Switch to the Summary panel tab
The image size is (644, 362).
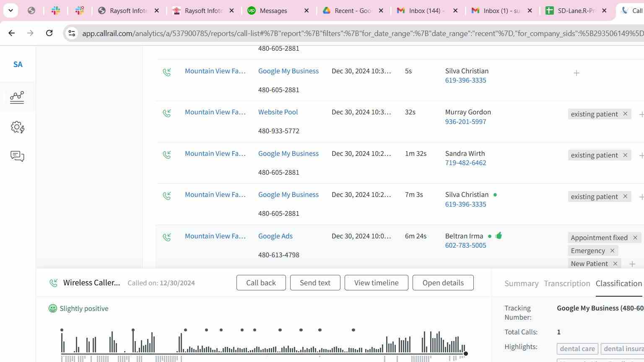tap(522, 284)
